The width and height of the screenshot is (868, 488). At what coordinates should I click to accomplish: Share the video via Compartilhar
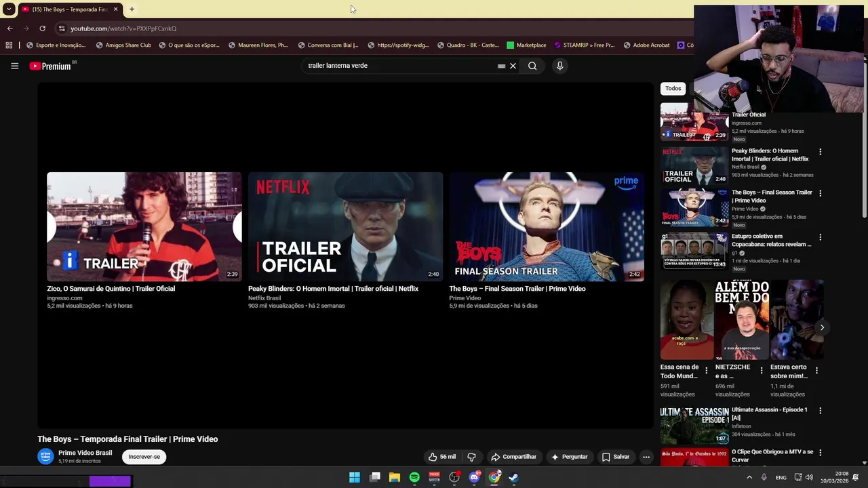pyautogui.click(x=513, y=457)
